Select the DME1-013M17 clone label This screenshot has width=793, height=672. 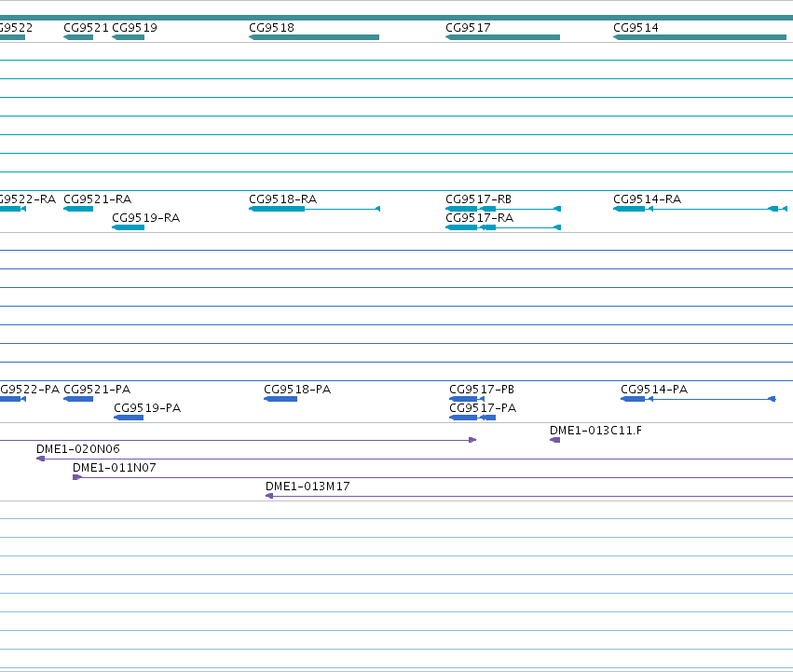click(x=308, y=487)
